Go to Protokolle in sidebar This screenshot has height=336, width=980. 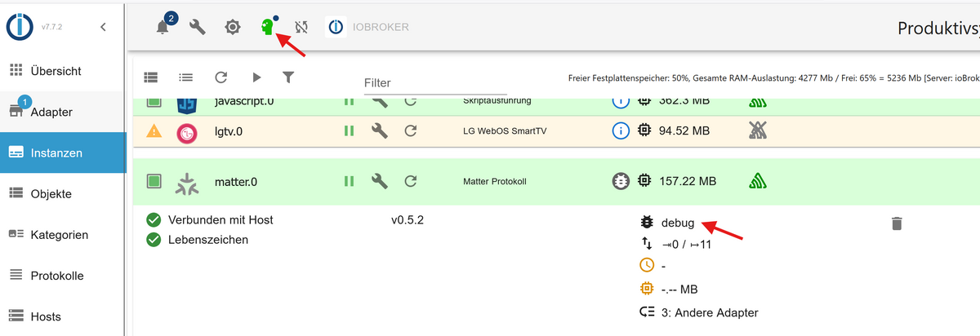pos(57,276)
